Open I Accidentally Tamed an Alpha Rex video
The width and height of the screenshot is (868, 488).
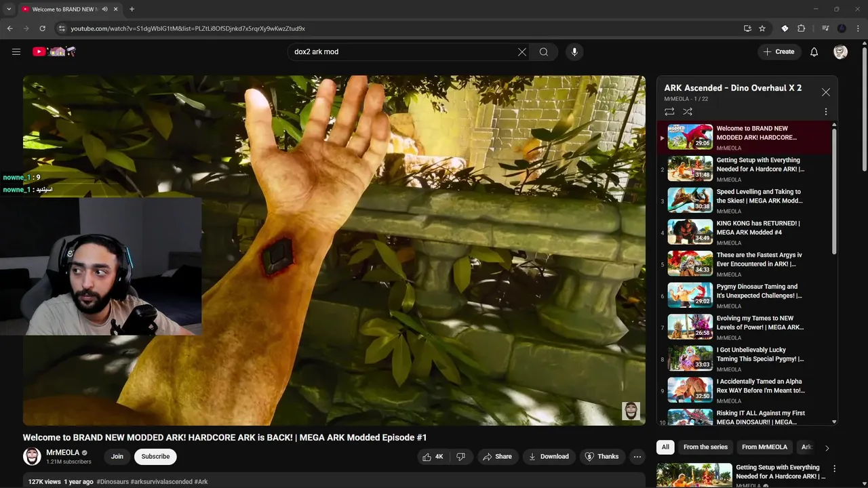(x=744, y=390)
